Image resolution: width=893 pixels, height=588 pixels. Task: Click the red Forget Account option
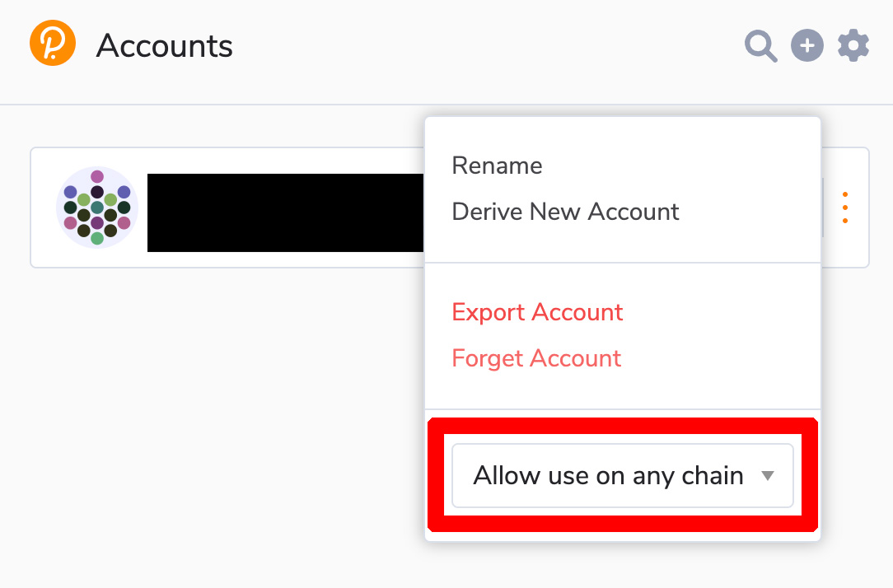point(536,358)
